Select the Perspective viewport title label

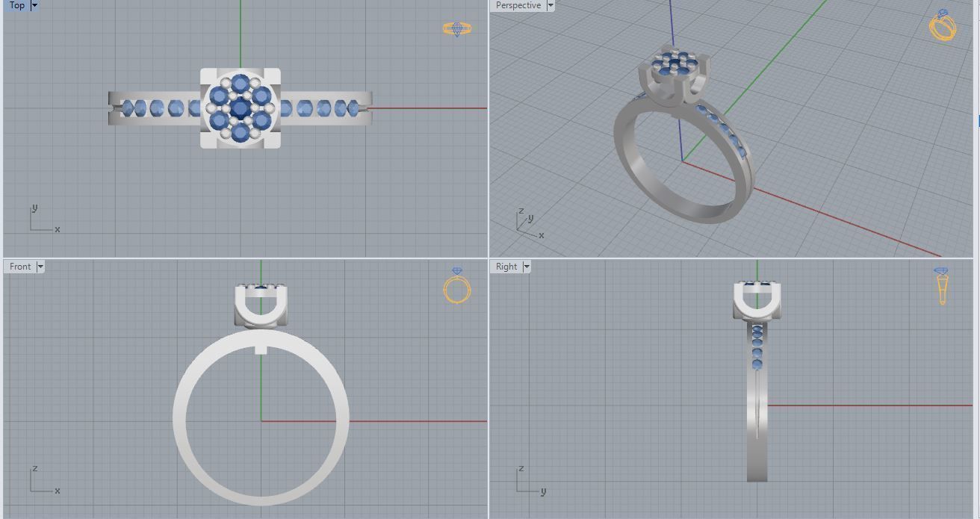pyautogui.click(x=518, y=5)
